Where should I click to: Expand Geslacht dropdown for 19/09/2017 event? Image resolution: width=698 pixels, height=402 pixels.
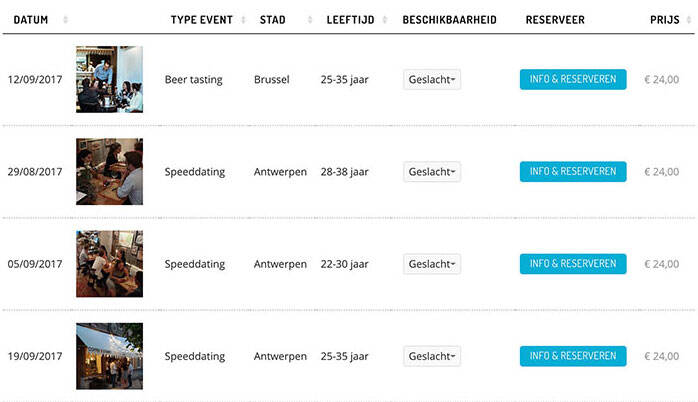pyautogui.click(x=432, y=356)
